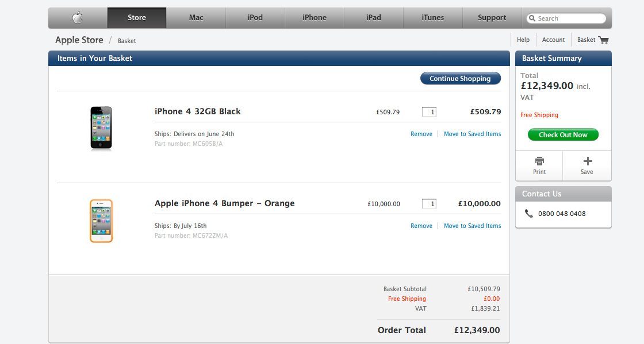
Task: Remove the Orange Bumper item
Action: 421,226
